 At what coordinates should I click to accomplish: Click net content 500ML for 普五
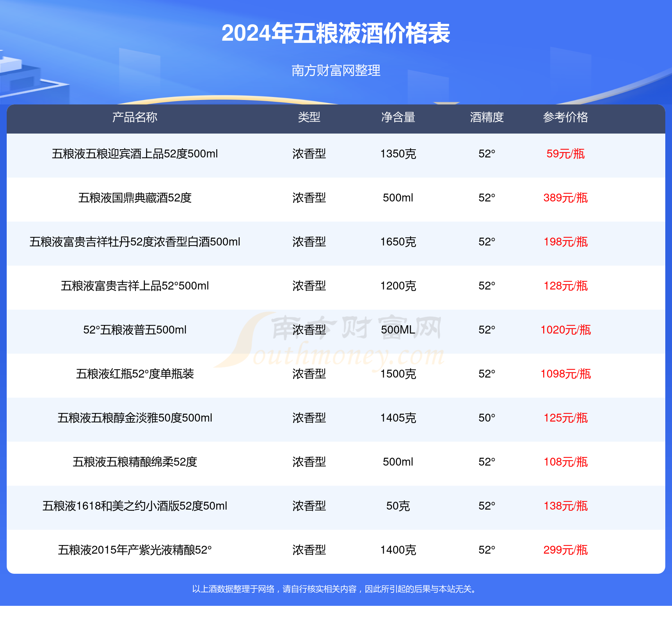coord(398,330)
